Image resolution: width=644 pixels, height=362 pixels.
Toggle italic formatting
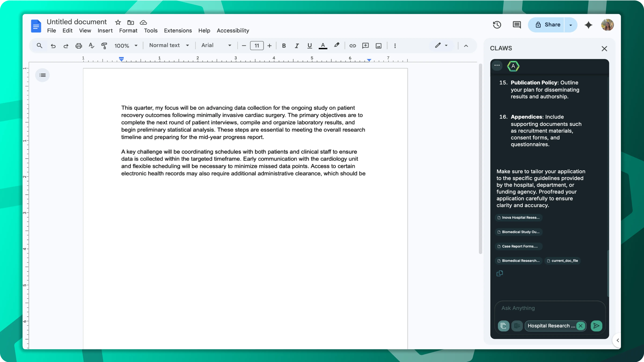pyautogui.click(x=297, y=46)
